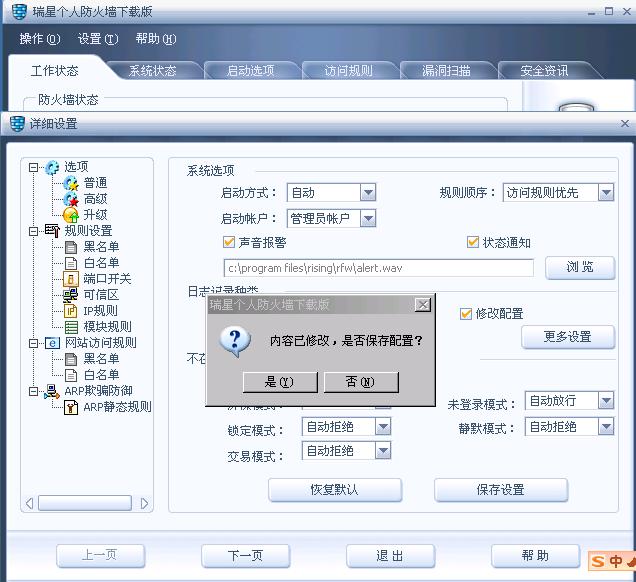Click the 黑名单 icon under 网站访问规则

[x=71, y=359]
